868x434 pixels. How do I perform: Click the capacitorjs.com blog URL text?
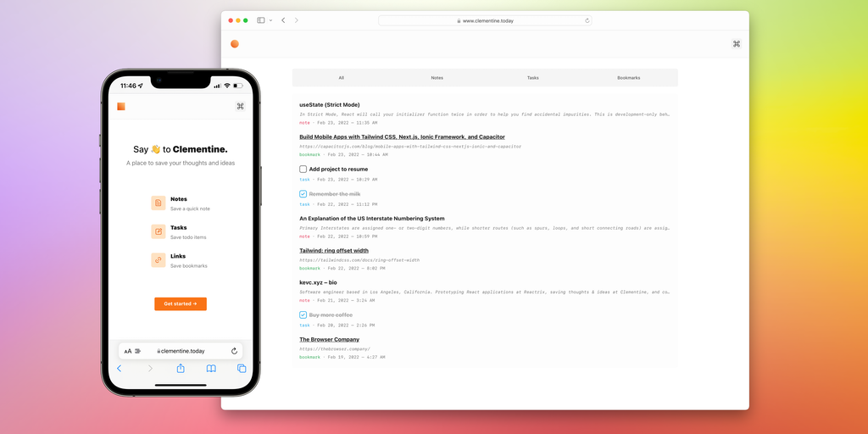point(410,147)
